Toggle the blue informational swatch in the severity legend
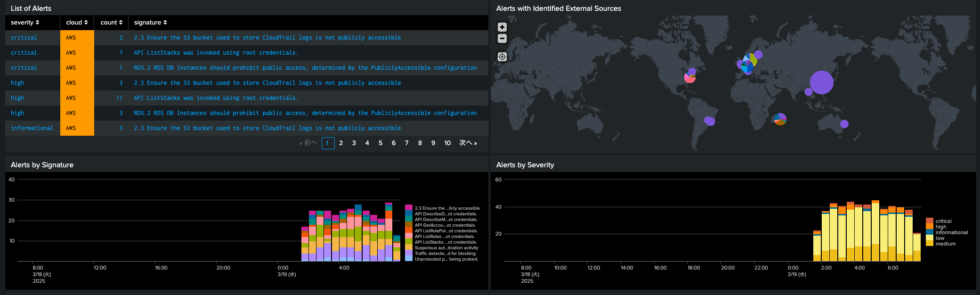This screenshot has height=295, width=980. coord(929,232)
